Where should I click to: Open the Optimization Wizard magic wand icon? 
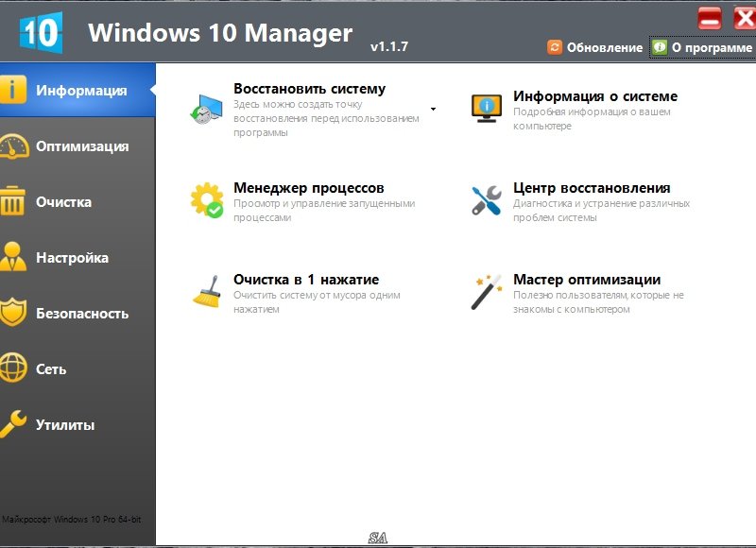pyautogui.click(x=487, y=292)
